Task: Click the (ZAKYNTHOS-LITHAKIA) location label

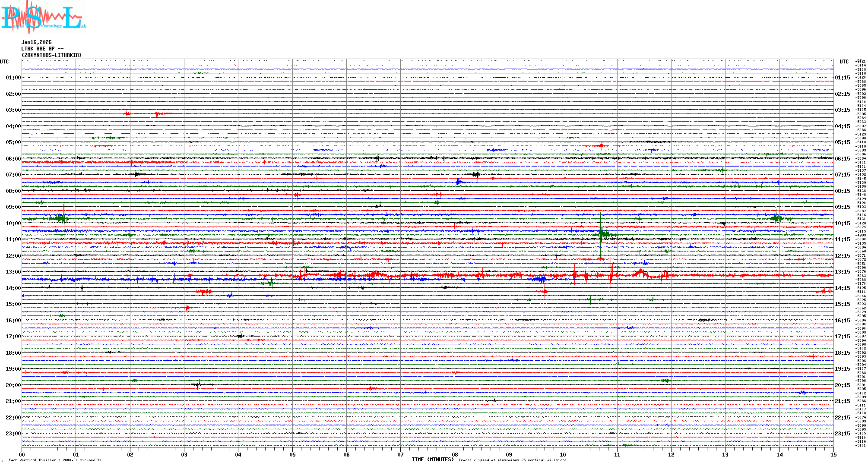Action: pyautogui.click(x=51, y=55)
